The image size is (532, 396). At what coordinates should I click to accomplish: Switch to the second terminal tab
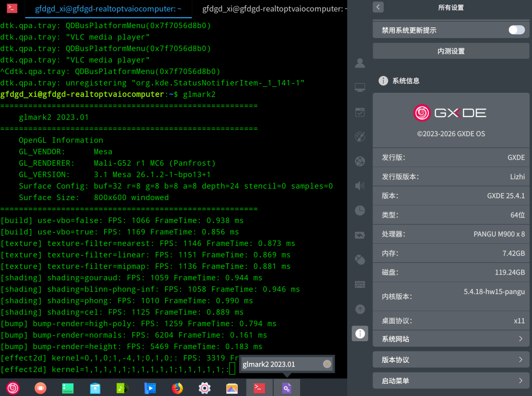(274, 9)
